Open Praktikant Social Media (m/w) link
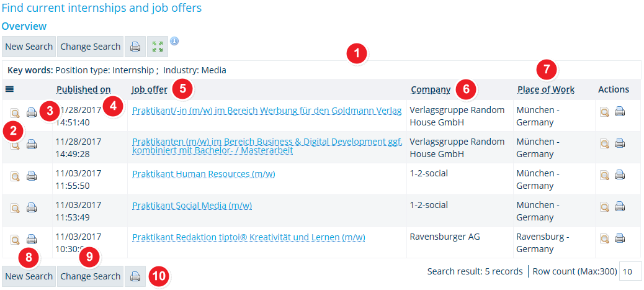 click(x=192, y=206)
